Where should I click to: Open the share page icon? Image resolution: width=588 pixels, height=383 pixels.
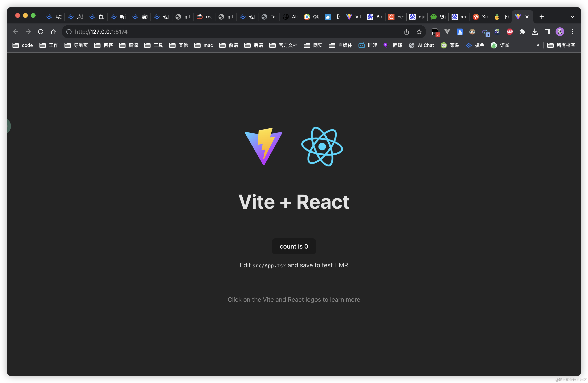click(x=406, y=32)
